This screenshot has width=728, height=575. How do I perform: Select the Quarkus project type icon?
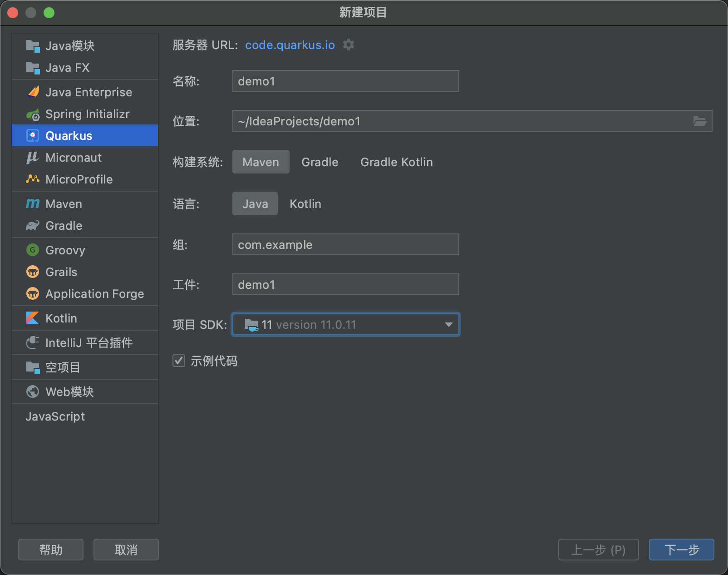coord(32,135)
